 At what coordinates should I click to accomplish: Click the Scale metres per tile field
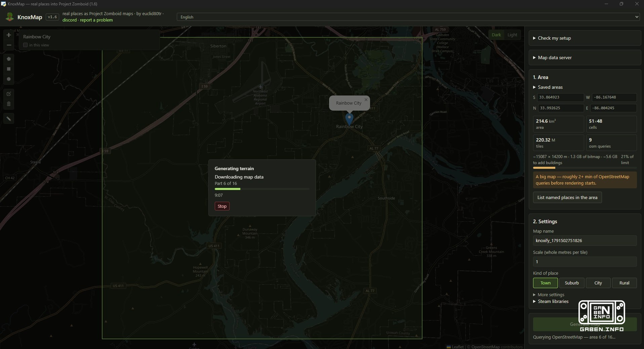point(585,262)
